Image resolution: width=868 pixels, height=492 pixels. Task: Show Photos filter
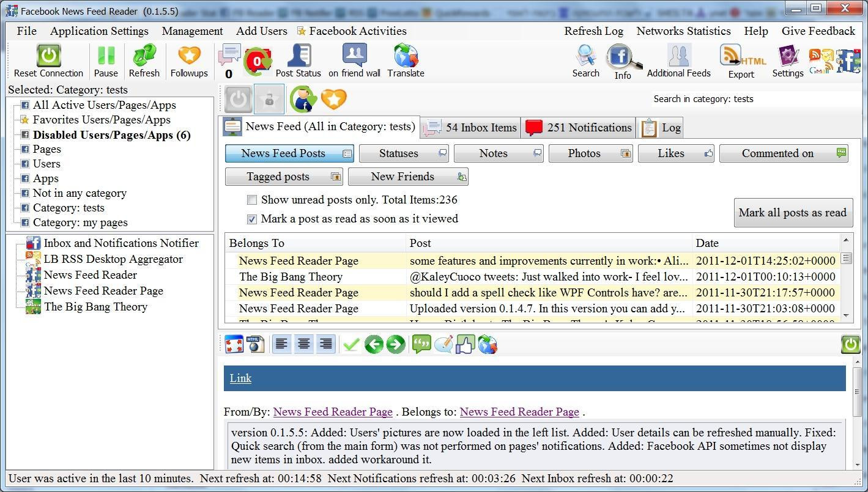[590, 153]
